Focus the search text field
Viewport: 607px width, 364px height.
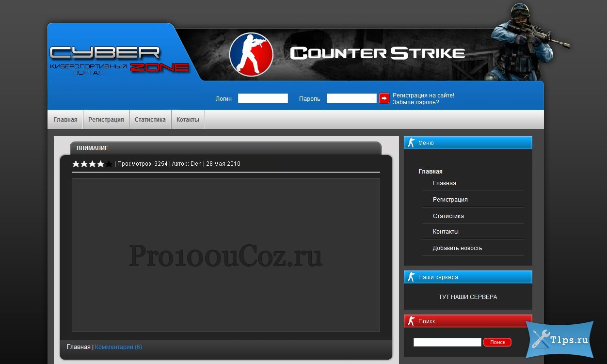click(447, 342)
